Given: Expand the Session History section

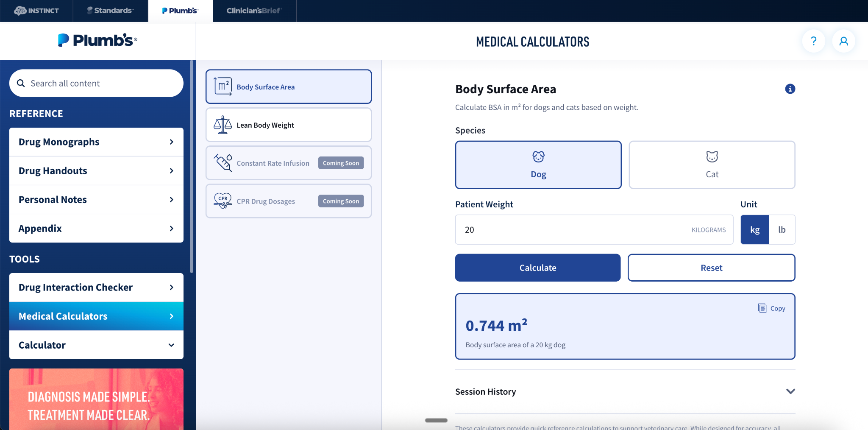Looking at the screenshot, I should [625, 391].
